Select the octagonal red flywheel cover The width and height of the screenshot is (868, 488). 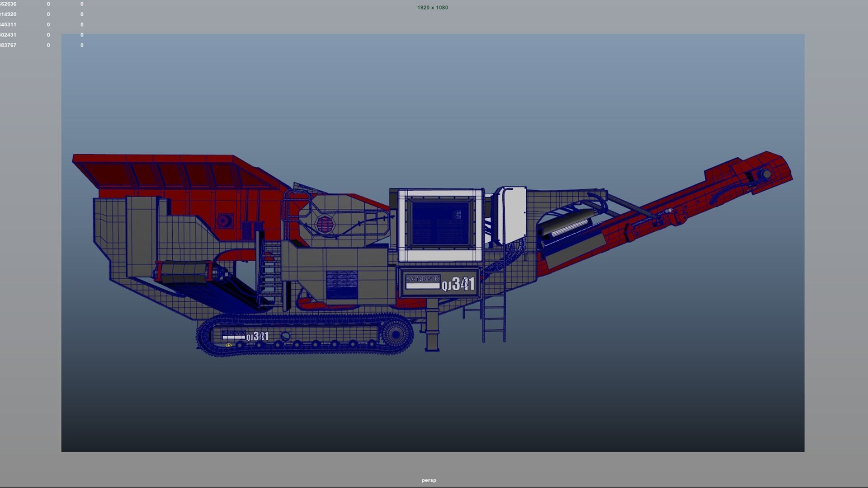click(x=324, y=224)
